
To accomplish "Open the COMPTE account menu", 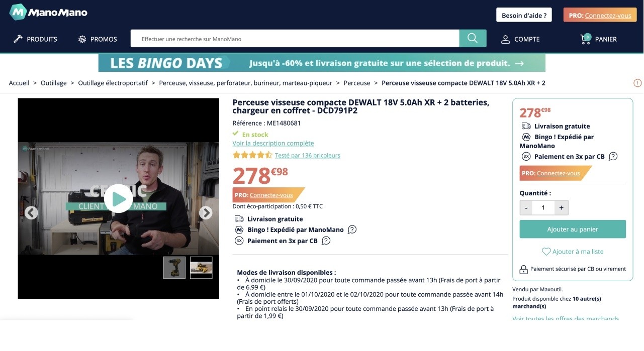I will (520, 39).
